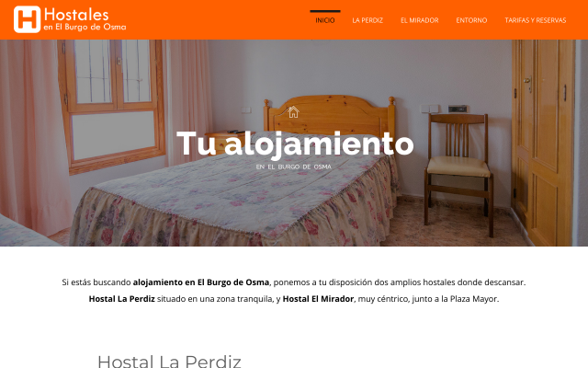Go to the INICIO menu item
The image size is (588, 368).
[x=324, y=20]
